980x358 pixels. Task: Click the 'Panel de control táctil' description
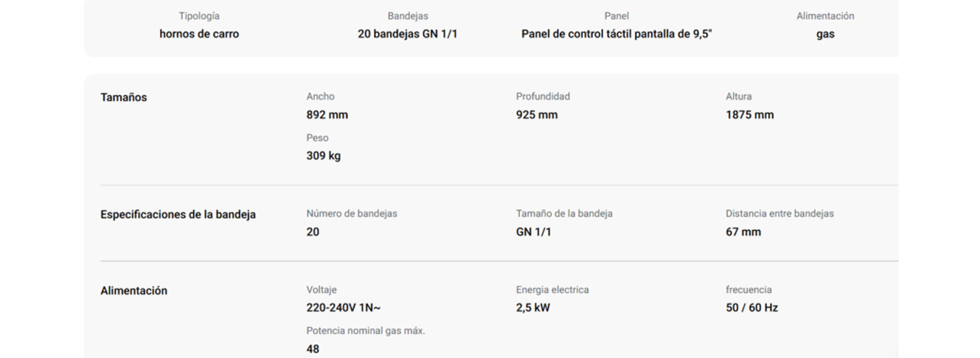pos(617,34)
